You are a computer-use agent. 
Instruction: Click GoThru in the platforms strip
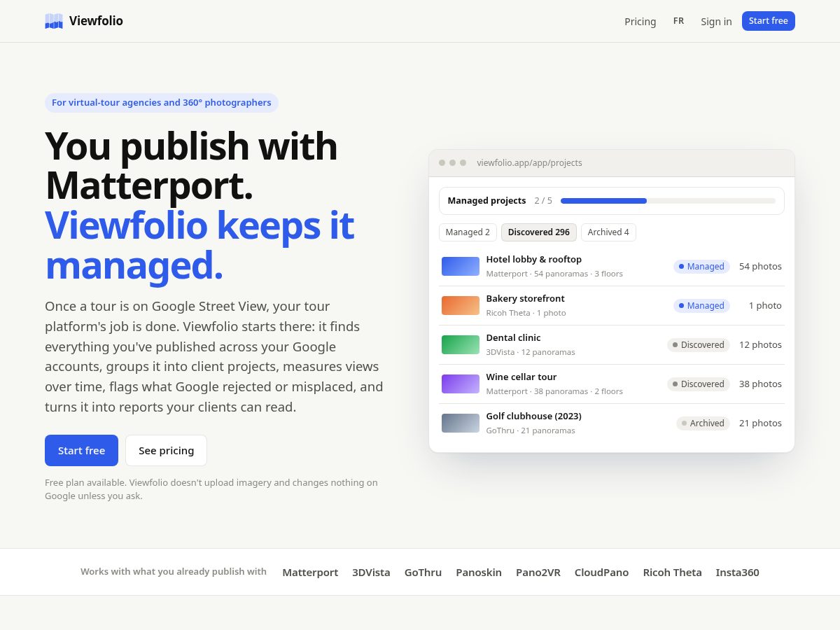[423, 573]
